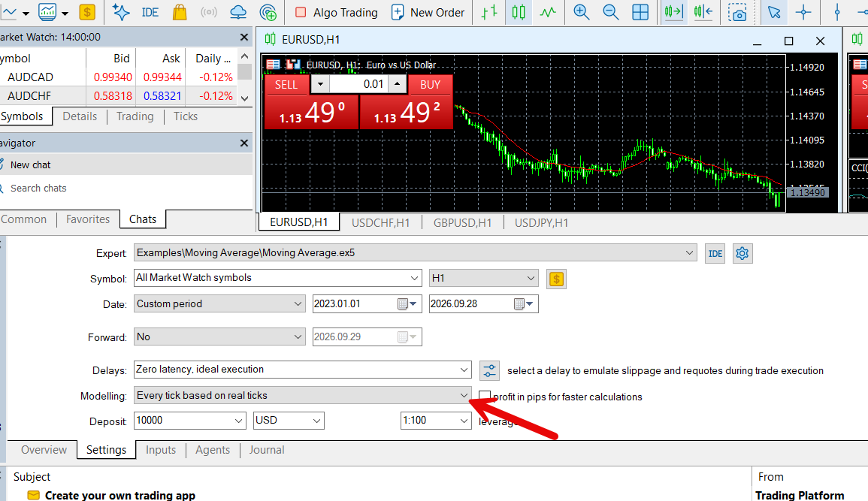The height and width of the screenshot is (501, 868).
Task: Click the yellow dollar icon beside H1 timeframe
Action: point(556,279)
